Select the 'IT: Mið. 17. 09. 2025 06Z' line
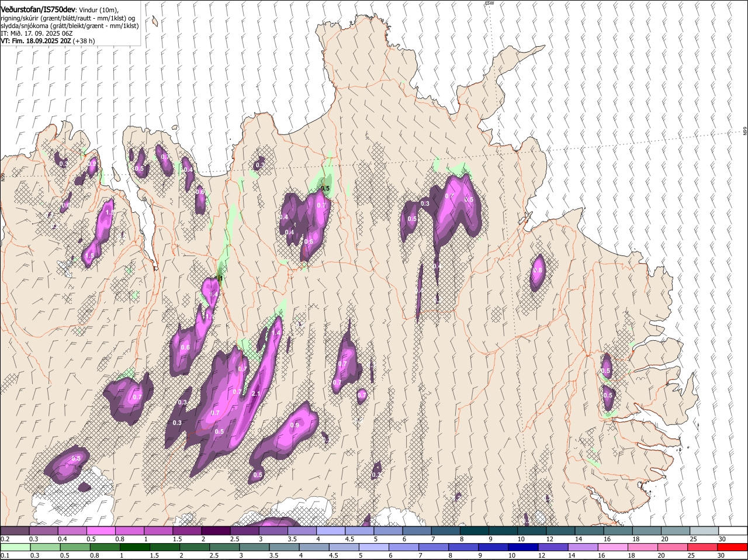This screenshot has width=748, height=560. [36, 33]
